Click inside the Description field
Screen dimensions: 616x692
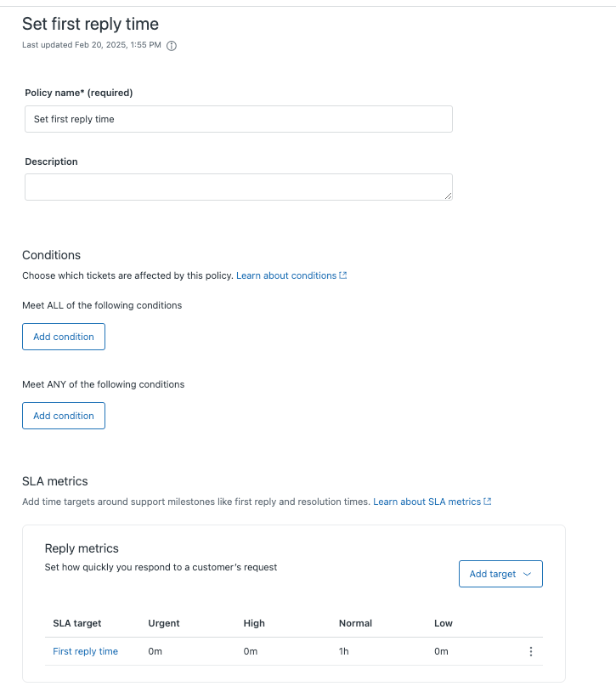tap(238, 185)
